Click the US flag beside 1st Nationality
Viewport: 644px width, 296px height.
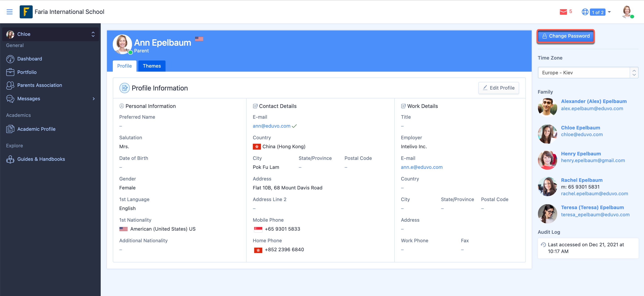point(124,229)
